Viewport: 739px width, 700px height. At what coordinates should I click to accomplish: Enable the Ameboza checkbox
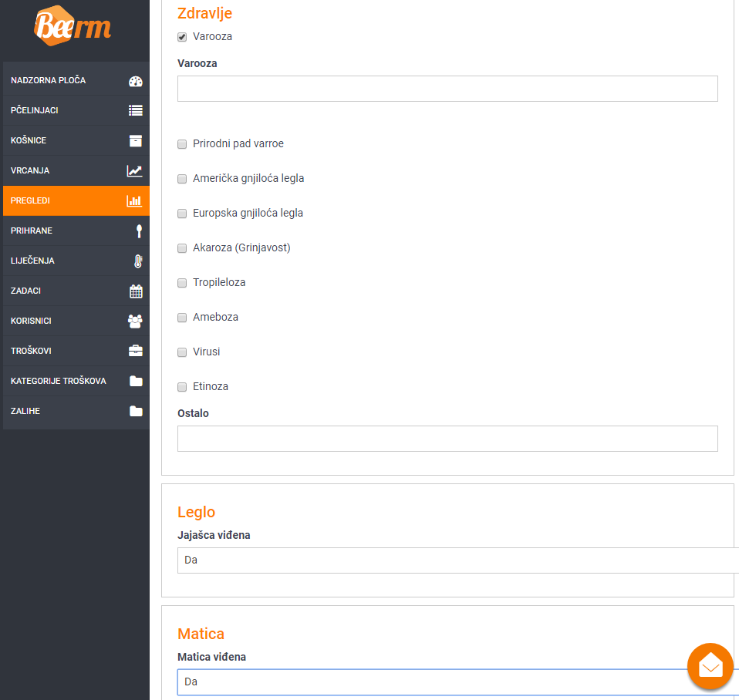[x=182, y=318]
